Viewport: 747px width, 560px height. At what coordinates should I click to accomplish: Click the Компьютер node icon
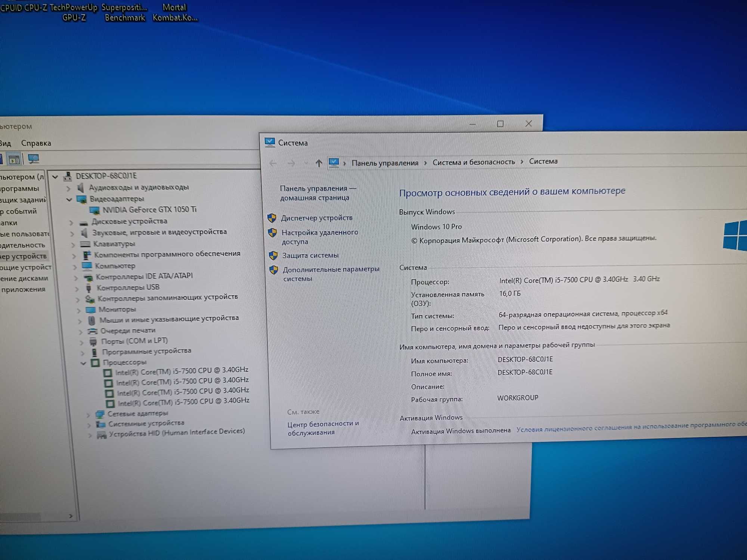point(87,266)
